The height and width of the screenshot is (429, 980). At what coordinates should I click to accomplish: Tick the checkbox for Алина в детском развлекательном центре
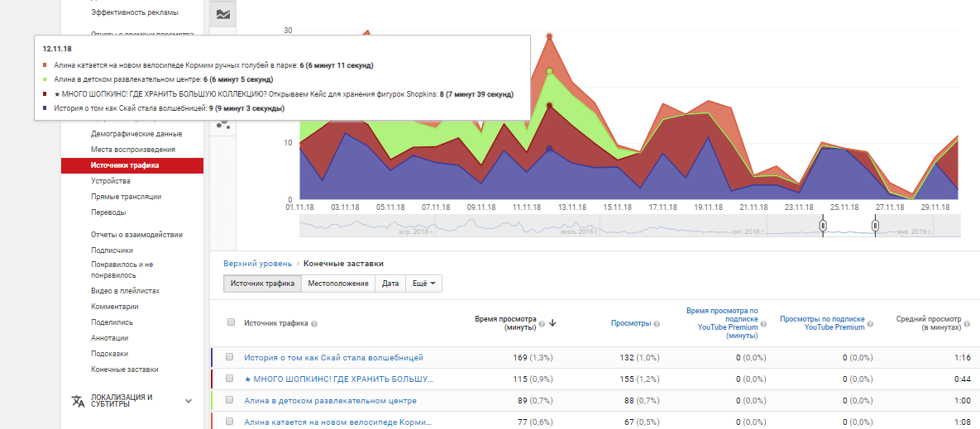coord(231,401)
